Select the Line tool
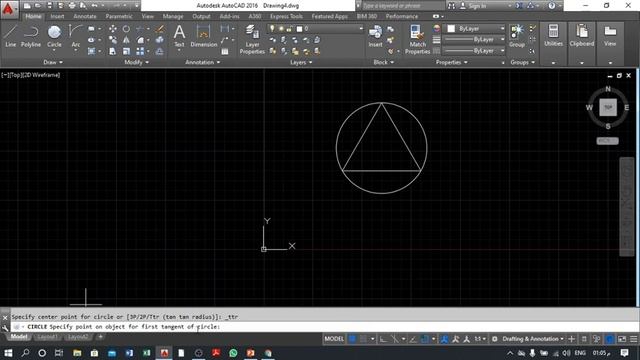Screen dimensions: 640x360 [11, 36]
